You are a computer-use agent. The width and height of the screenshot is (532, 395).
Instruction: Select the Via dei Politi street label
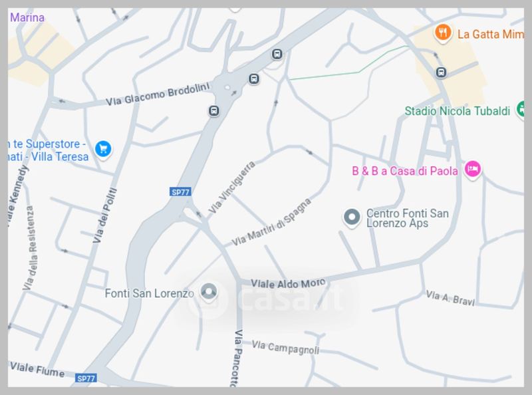point(105,215)
